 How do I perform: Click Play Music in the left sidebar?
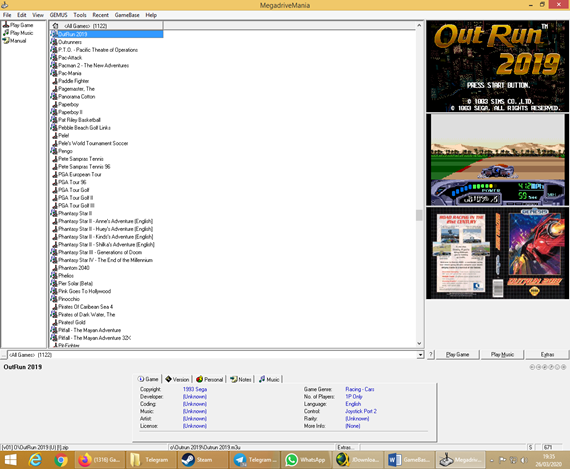(x=18, y=33)
